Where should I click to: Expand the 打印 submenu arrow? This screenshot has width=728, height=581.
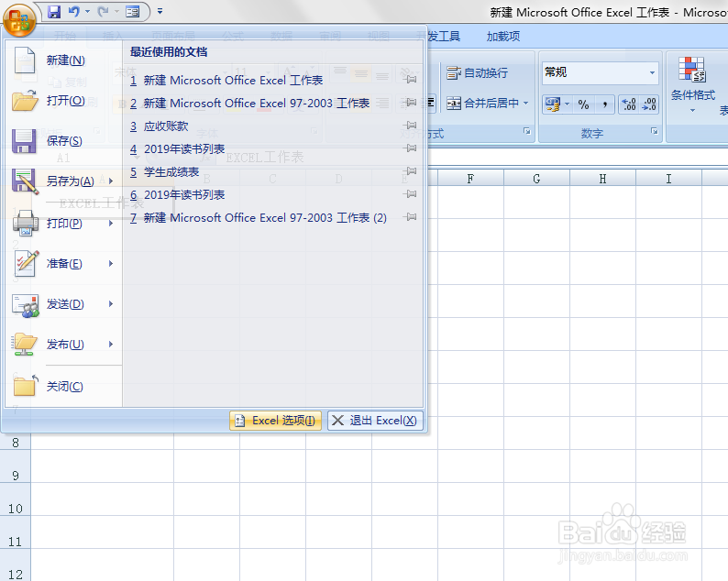111,224
